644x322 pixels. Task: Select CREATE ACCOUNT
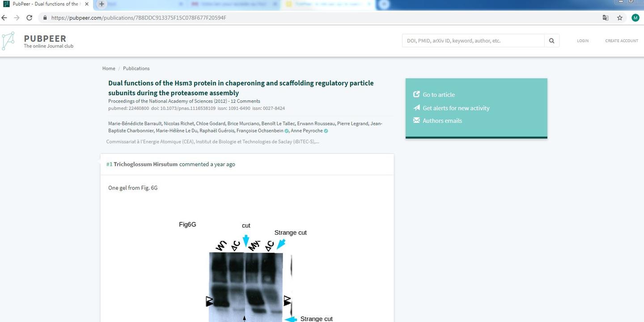[x=622, y=40]
